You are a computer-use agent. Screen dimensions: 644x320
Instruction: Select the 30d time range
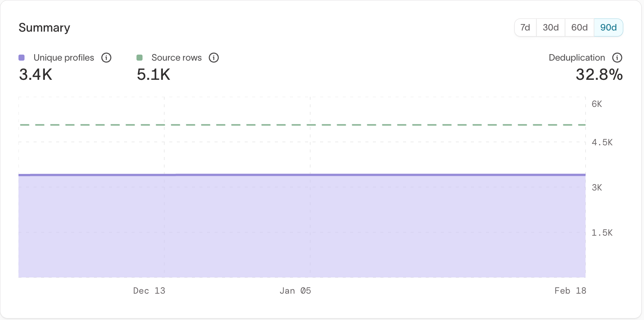[x=550, y=27]
